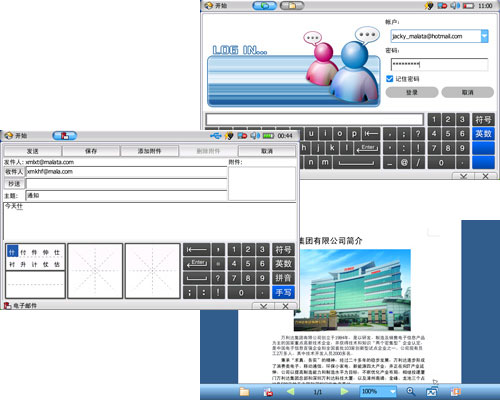Open the 100% zoom dropdown in the document viewer
Screen dimensions: 500x400
coord(378,391)
